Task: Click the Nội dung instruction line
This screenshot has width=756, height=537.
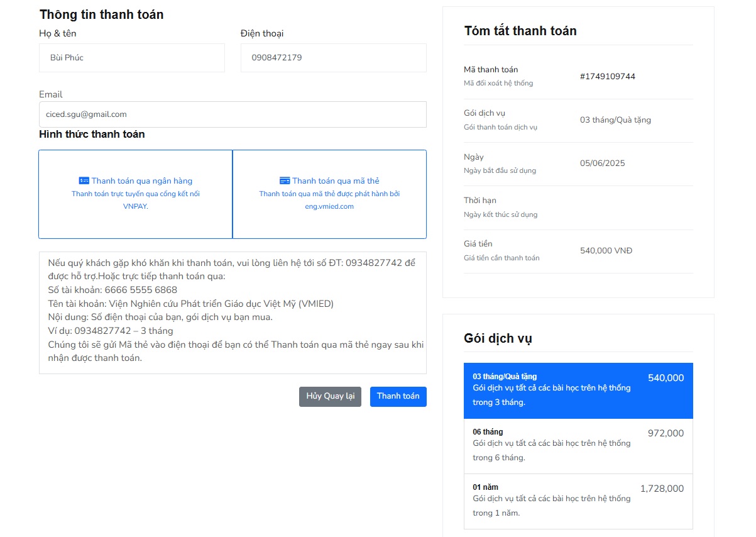Action: (160, 317)
